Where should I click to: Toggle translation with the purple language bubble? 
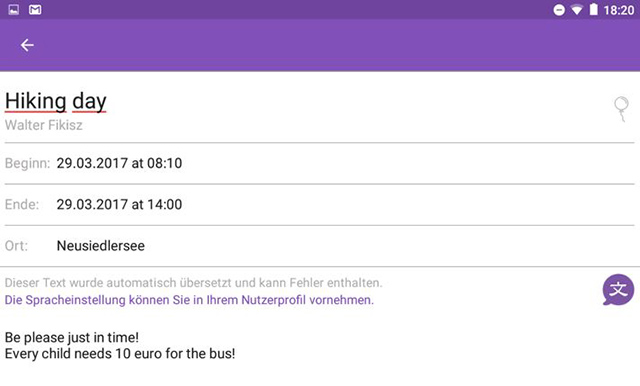[x=618, y=290]
